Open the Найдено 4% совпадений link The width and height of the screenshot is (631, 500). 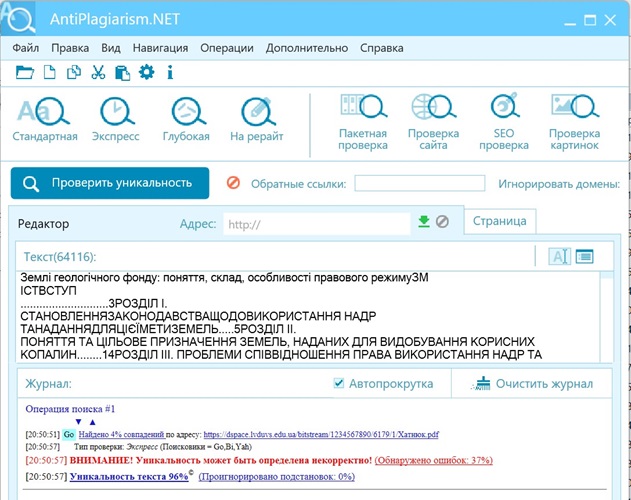pos(122,434)
